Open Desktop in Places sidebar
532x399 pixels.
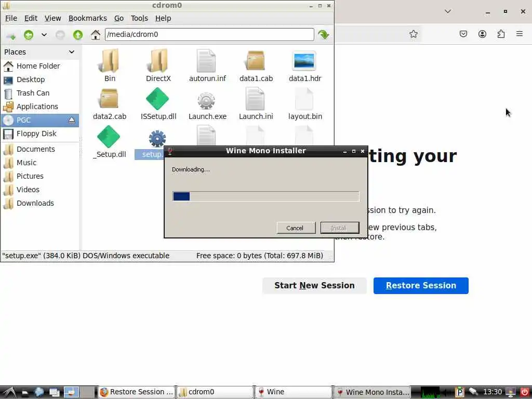[x=39, y=79]
